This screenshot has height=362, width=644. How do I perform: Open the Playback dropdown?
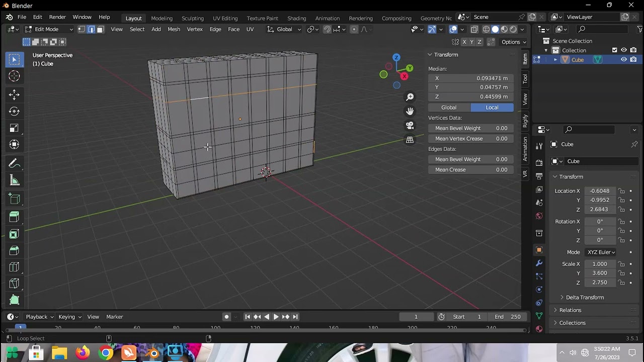pos(39,317)
